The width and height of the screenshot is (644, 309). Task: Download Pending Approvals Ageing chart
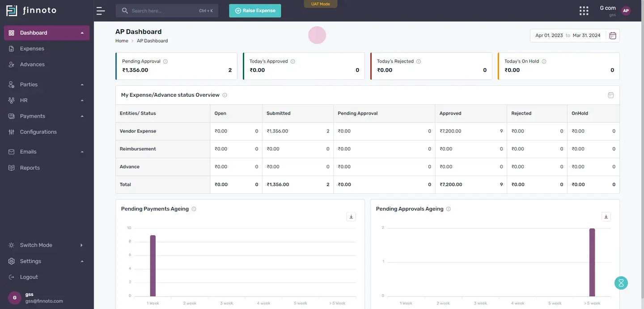point(606,217)
